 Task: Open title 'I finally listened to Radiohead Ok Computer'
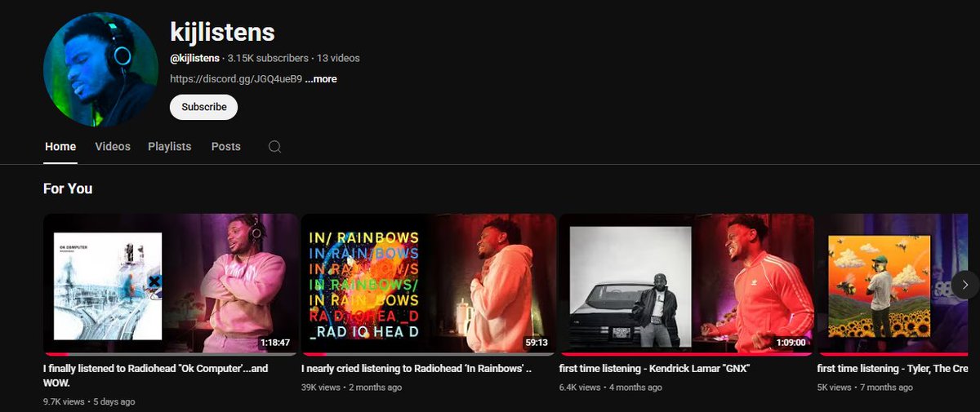coord(156,375)
